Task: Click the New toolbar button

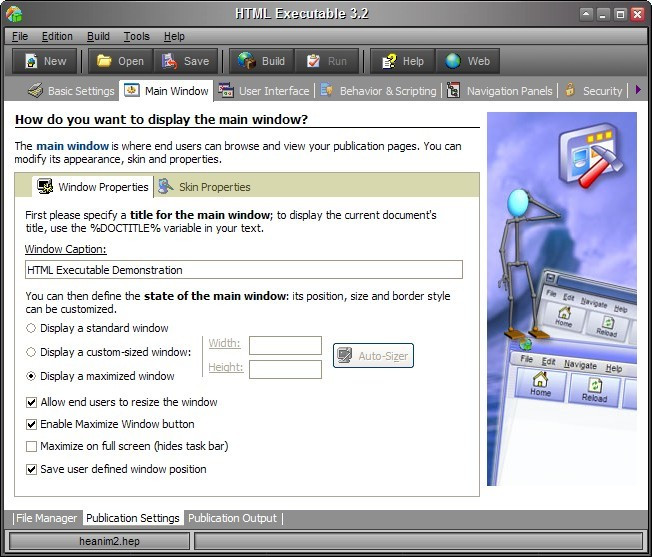Action: [44, 61]
